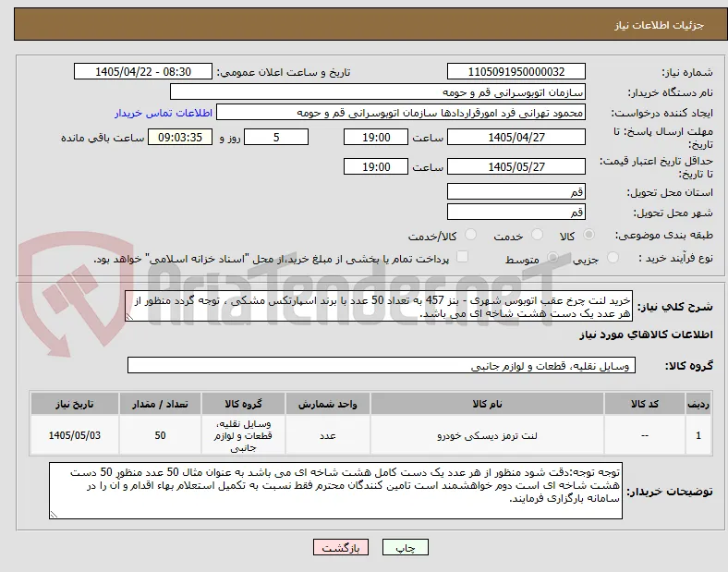Click the گروه کالا column header

(x=243, y=404)
